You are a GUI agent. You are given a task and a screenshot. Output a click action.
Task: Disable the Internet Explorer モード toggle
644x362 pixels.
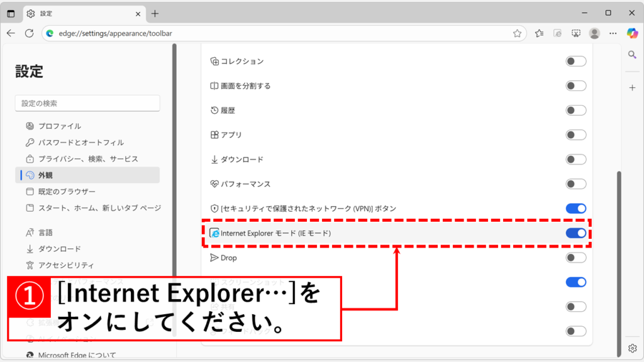(575, 233)
